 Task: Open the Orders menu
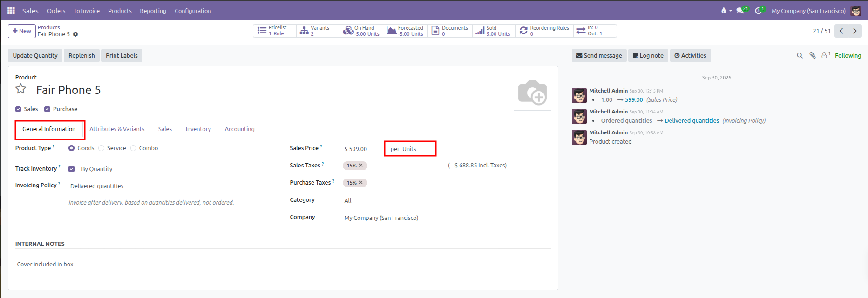56,11
